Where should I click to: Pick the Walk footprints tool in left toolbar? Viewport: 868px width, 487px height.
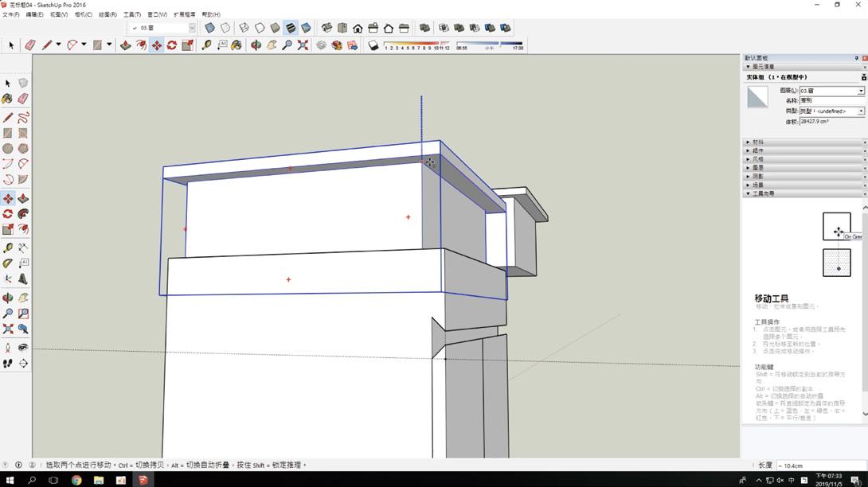pos(8,364)
